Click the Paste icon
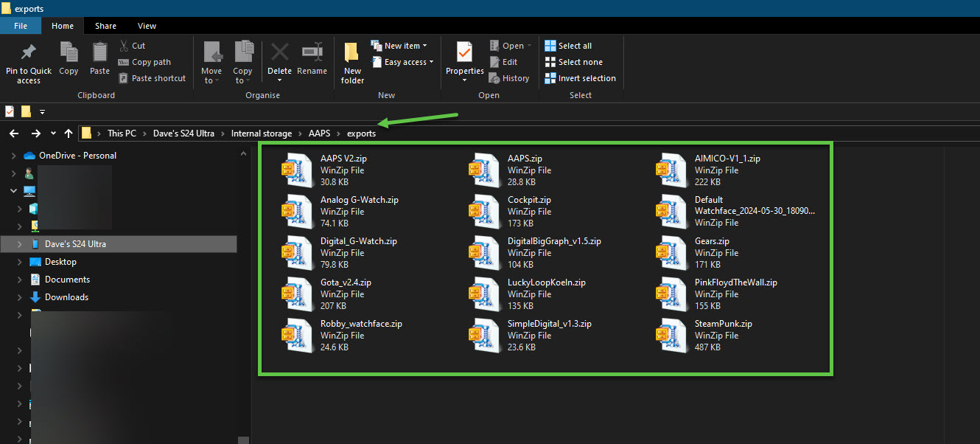The image size is (980, 444). (x=99, y=58)
